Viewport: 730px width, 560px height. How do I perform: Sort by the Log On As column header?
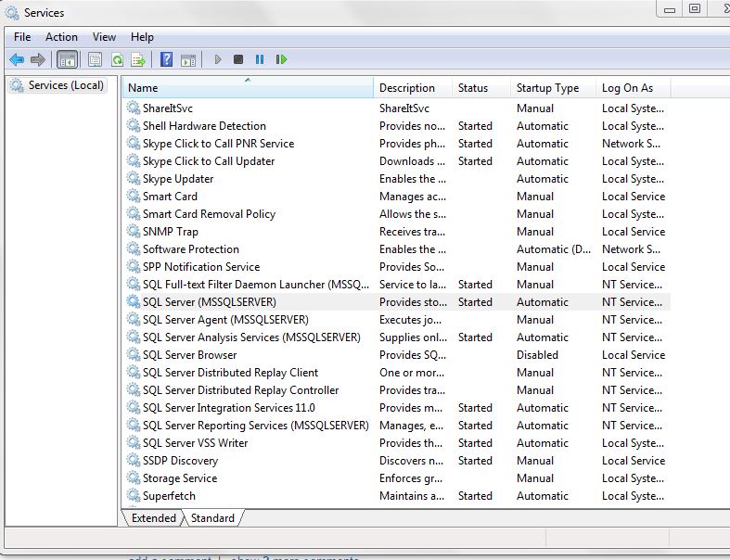(634, 88)
